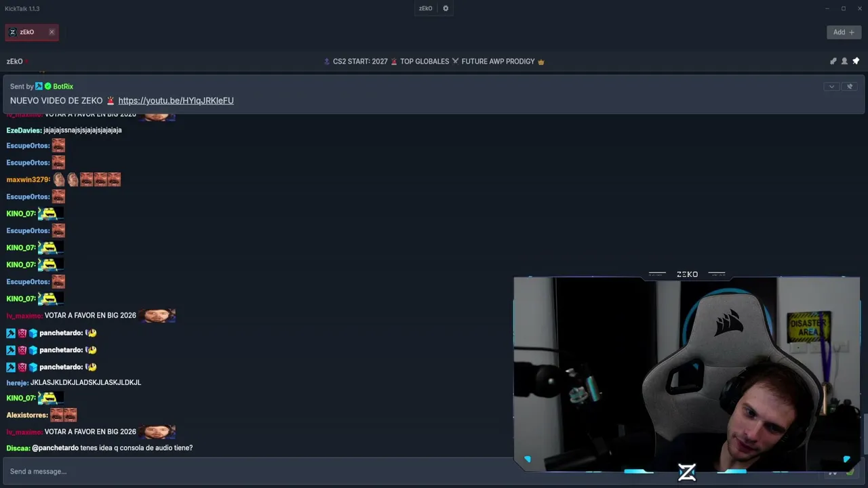Viewport: 868px width, 488px height.
Task: Click the FUTURE AWP PRODIGY text in title
Action: point(498,62)
